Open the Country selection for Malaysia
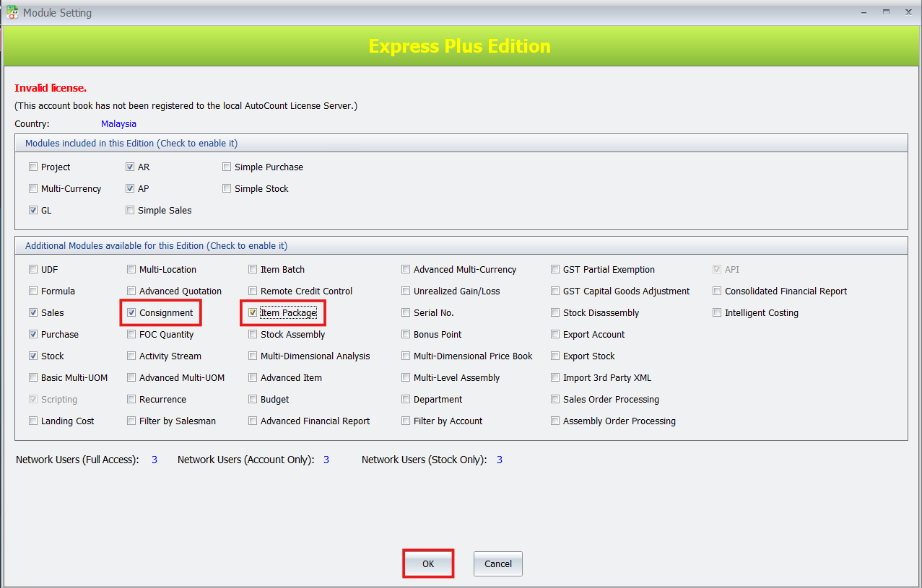Image resolution: width=922 pixels, height=588 pixels. point(118,123)
